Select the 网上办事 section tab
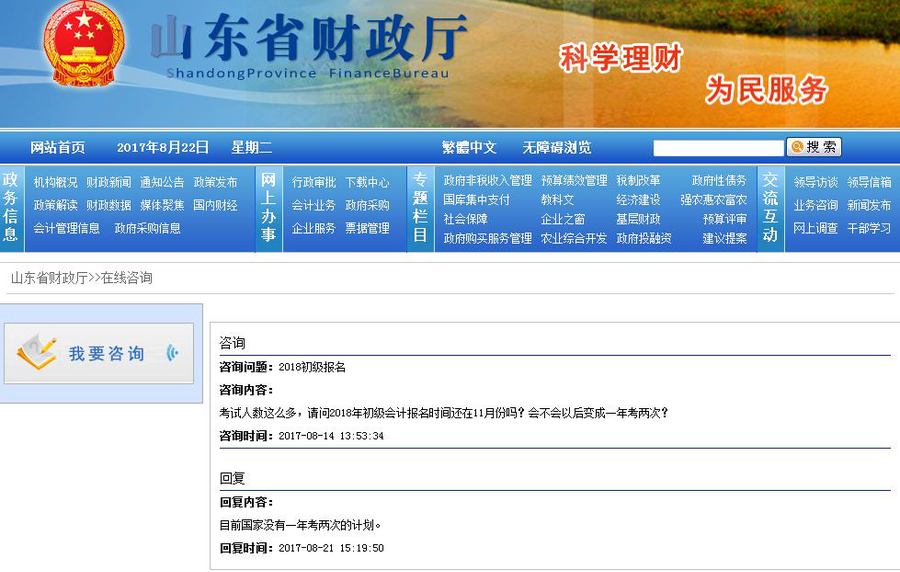Image resolution: width=900 pixels, height=572 pixels. tap(268, 208)
